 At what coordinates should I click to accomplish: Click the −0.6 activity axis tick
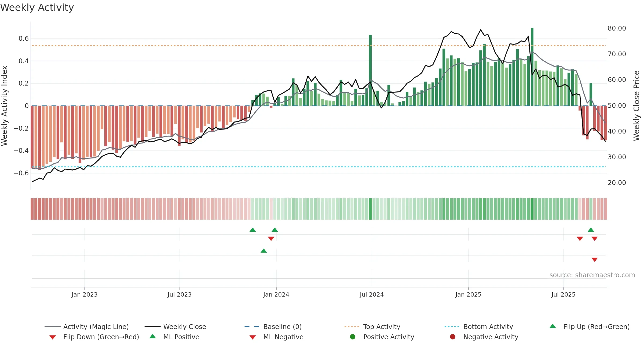pos(21,173)
